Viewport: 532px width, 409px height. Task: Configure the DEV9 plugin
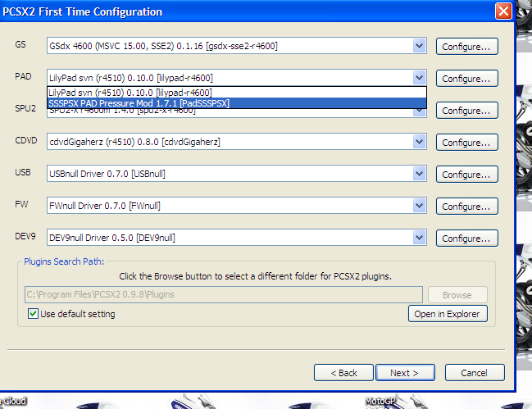click(467, 238)
